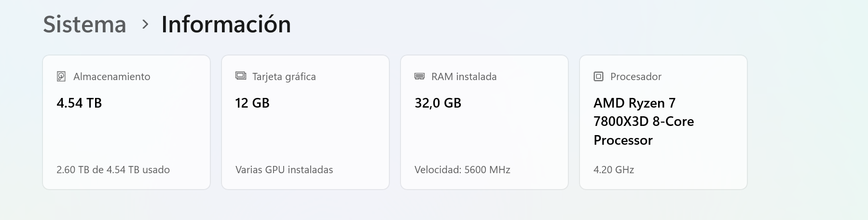
Task: Select the Información page heading
Action: 226,24
